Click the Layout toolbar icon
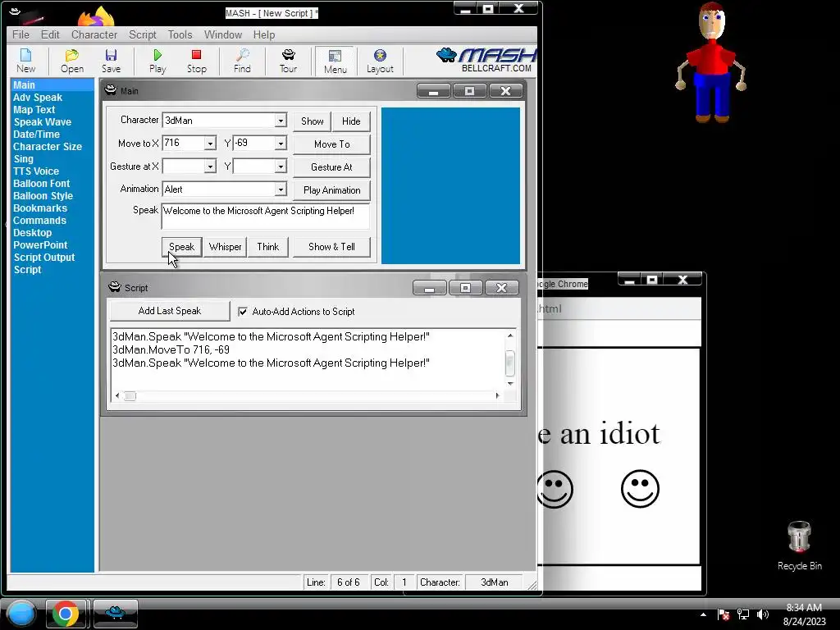 (380, 61)
